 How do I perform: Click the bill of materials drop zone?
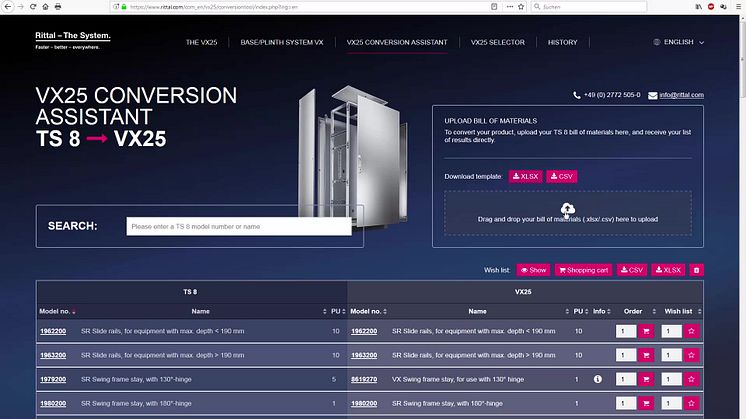pyautogui.click(x=568, y=213)
